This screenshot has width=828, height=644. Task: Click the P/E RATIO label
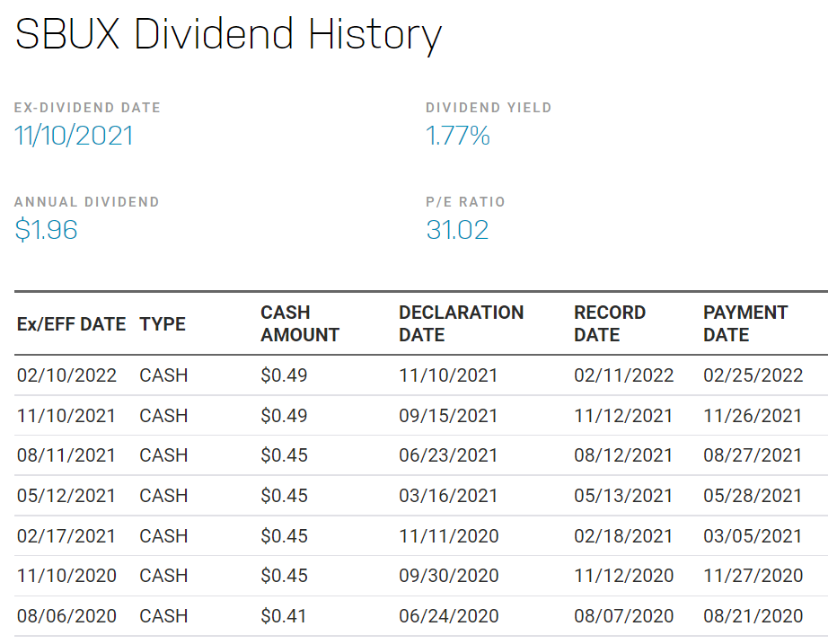[x=465, y=202]
